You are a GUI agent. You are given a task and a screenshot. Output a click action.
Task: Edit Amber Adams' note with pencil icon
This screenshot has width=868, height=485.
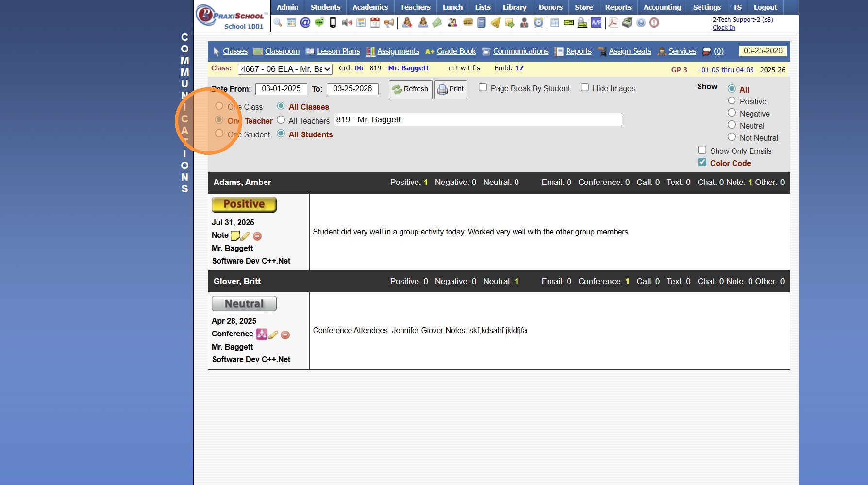pos(246,236)
